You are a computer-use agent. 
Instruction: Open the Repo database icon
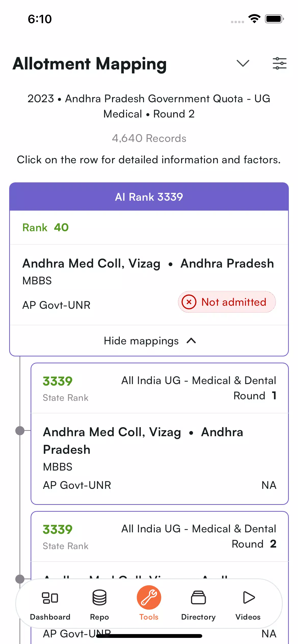click(x=99, y=597)
